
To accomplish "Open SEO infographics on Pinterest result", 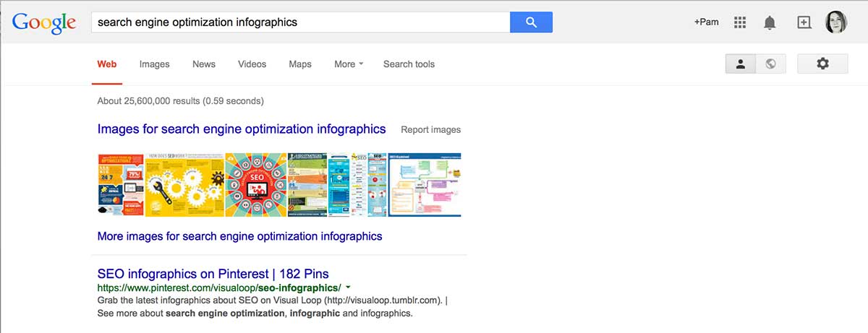I will [x=213, y=274].
